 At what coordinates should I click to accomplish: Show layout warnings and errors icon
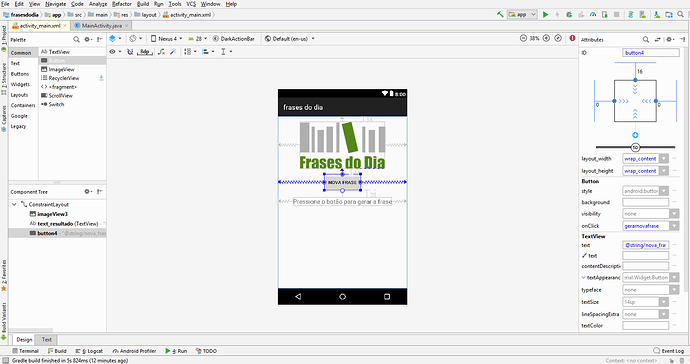572,38
